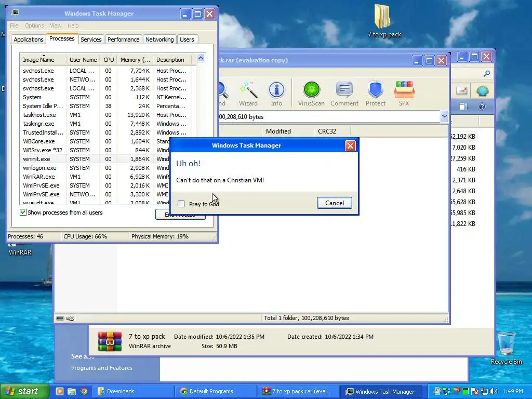The height and width of the screenshot is (399, 532).
Task: Switch to the Applications tab
Action: 29,39
